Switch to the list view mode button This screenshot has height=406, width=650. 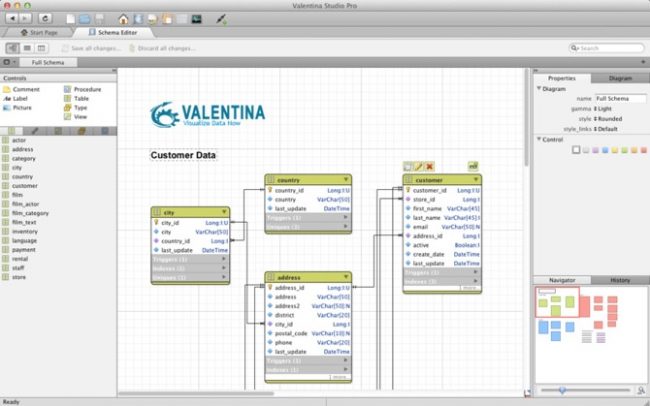(x=27, y=48)
